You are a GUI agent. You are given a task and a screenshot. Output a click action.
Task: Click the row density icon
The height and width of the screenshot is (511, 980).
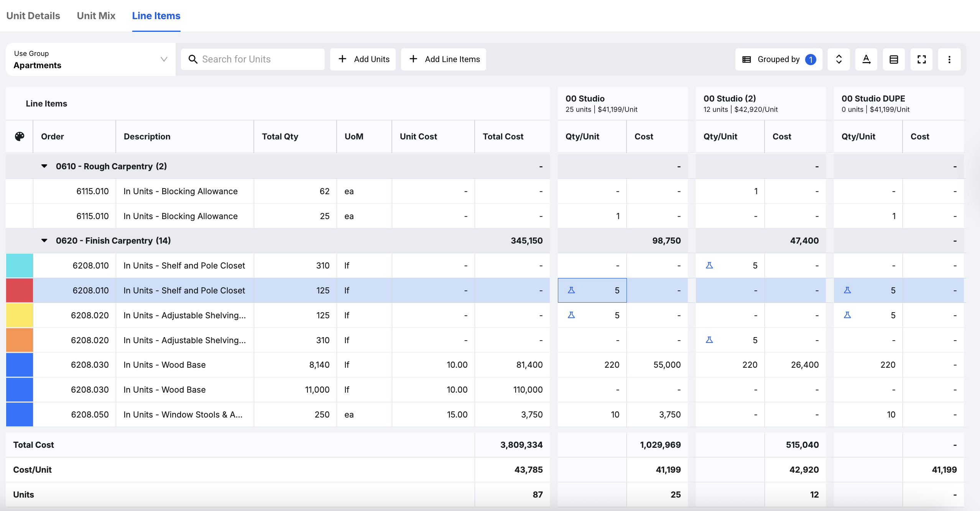[894, 59]
